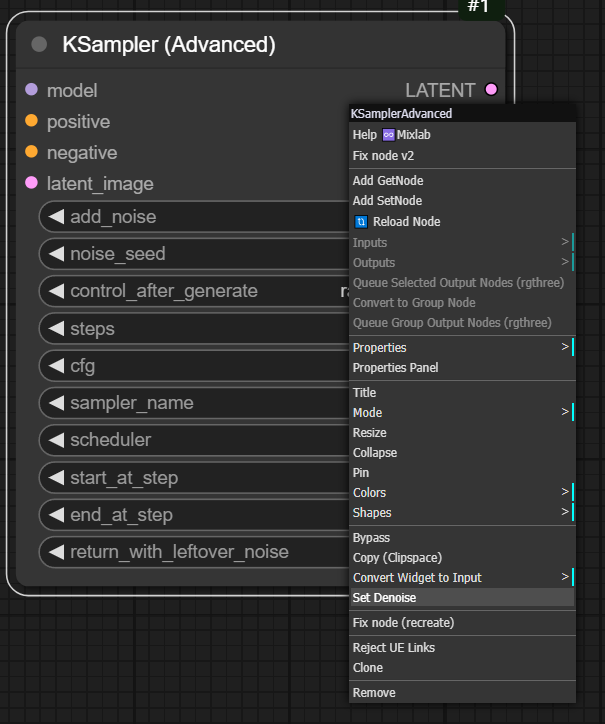This screenshot has width=605, height=724.
Task: Decrease steps value with left arrow
Action: (x=56, y=329)
